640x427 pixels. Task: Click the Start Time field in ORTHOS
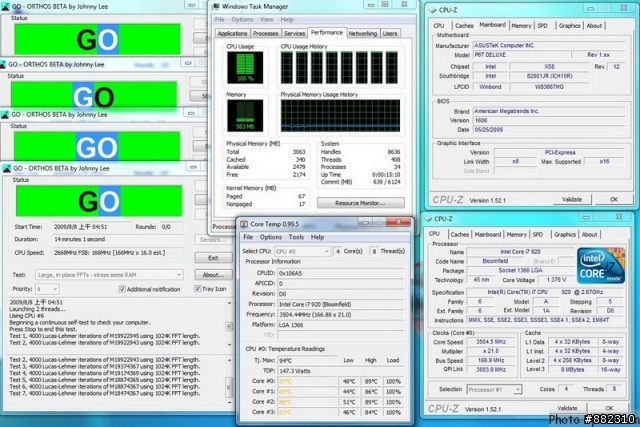coord(91,227)
